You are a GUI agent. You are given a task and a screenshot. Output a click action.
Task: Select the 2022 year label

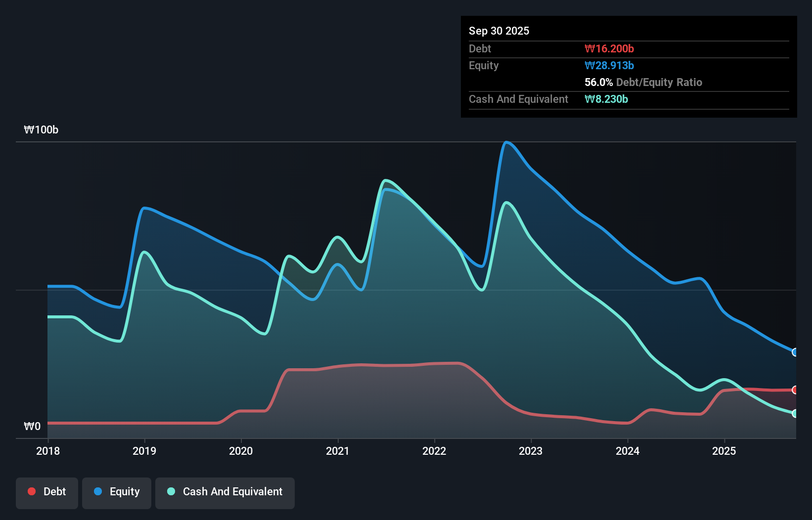click(434, 451)
